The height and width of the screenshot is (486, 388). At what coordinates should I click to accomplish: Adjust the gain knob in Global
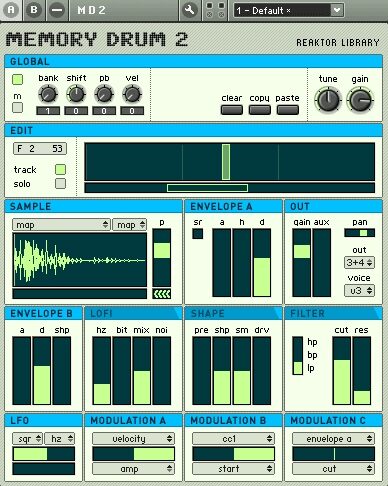point(360,100)
